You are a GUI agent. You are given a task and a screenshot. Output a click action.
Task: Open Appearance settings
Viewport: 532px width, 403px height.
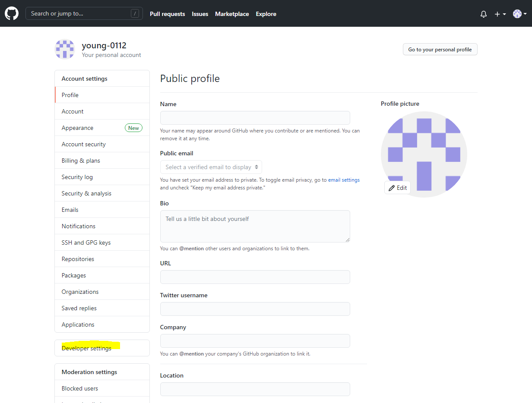click(x=102, y=128)
